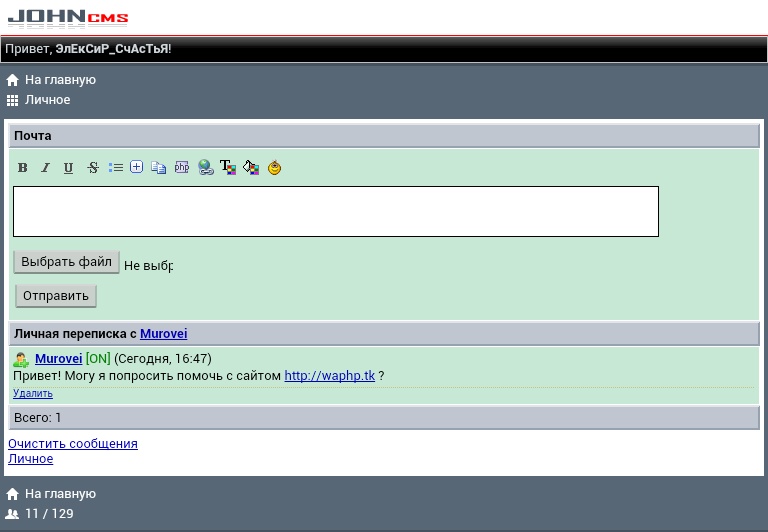
Task: Insert quote using the copy pages icon
Action: [159, 168]
